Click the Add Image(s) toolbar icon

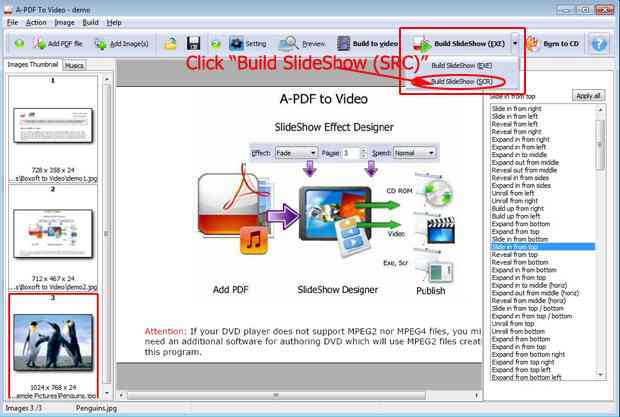pos(101,44)
